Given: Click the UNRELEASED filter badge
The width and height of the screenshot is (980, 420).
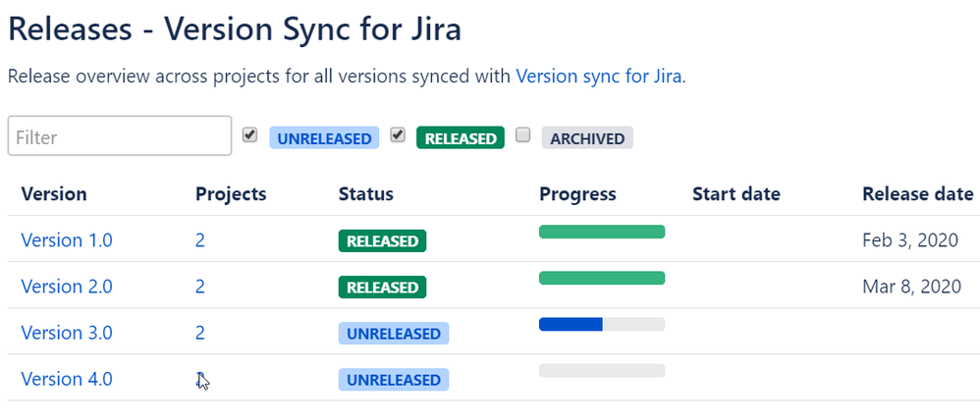Looking at the screenshot, I should click(324, 138).
